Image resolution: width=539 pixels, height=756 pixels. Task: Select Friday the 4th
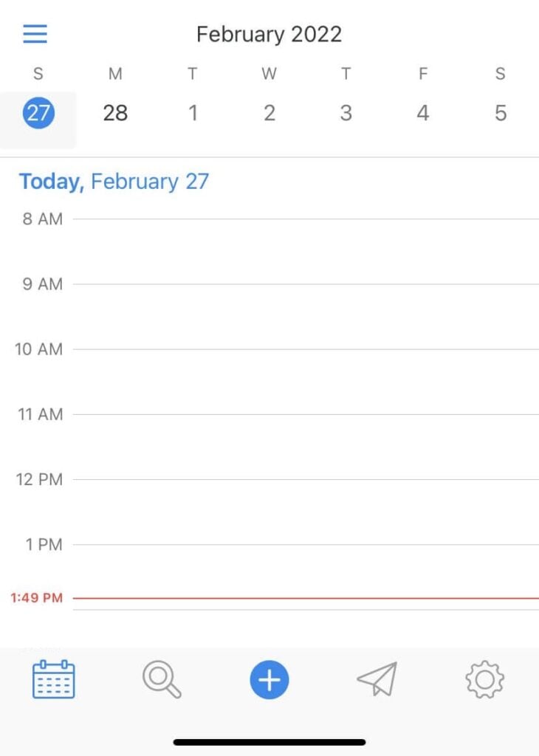(x=423, y=113)
